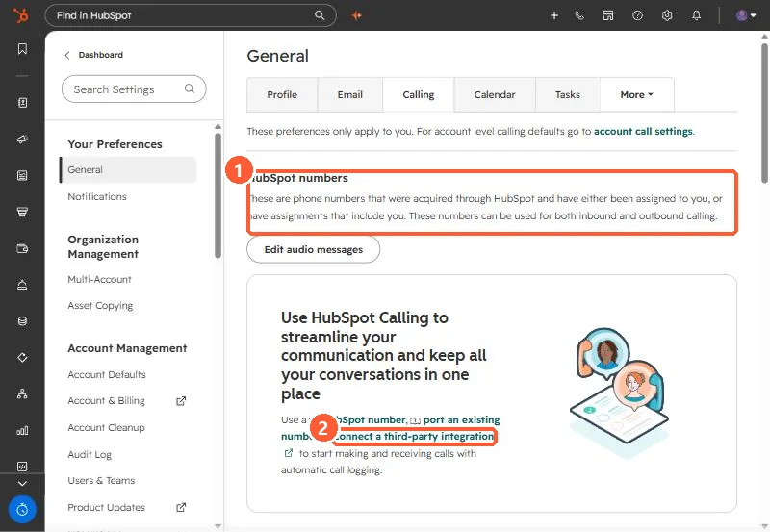
Task: Open the HubSpot sprocket home logo
Action: coord(21,15)
